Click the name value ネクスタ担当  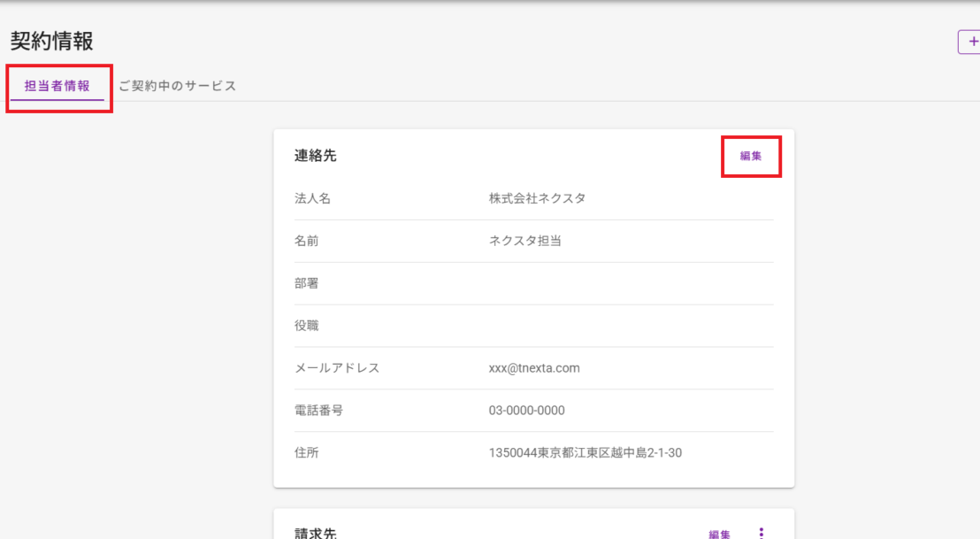click(x=524, y=241)
